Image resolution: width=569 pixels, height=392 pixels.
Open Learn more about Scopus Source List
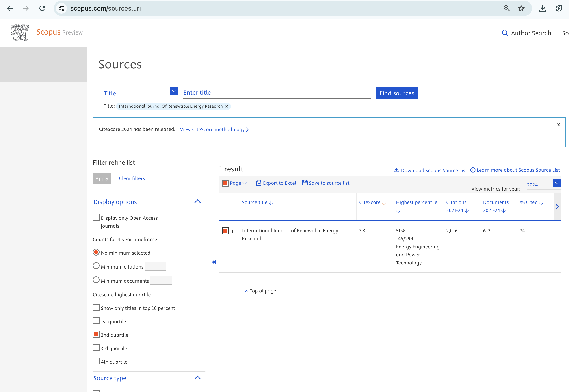click(518, 170)
